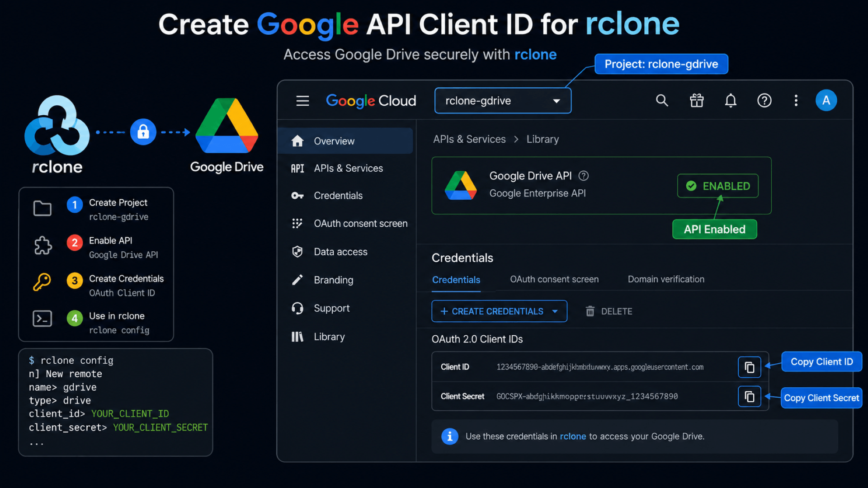Click the 'name> gdrive' terminal line
Image resolution: width=868 pixels, height=488 pixels.
(62, 387)
